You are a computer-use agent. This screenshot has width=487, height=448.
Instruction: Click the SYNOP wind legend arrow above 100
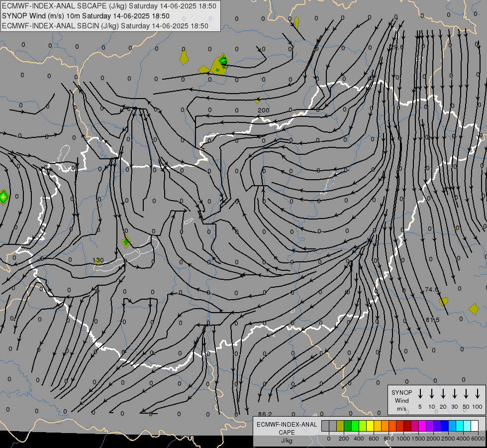click(x=478, y=394)
